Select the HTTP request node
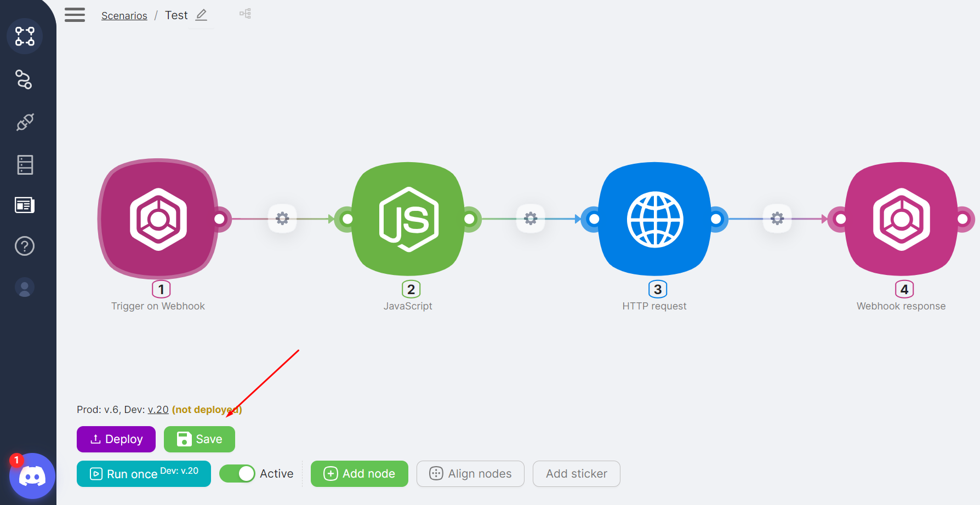 tap(654, 219)
